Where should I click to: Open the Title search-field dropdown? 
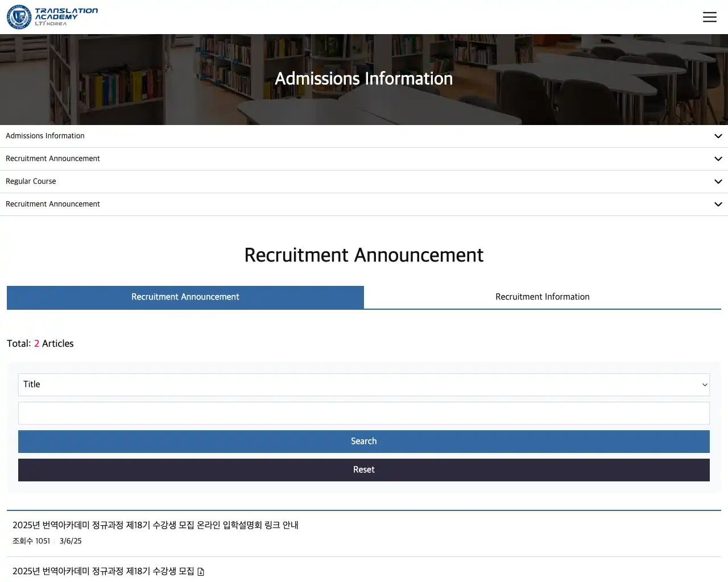(x=364, y=385)
